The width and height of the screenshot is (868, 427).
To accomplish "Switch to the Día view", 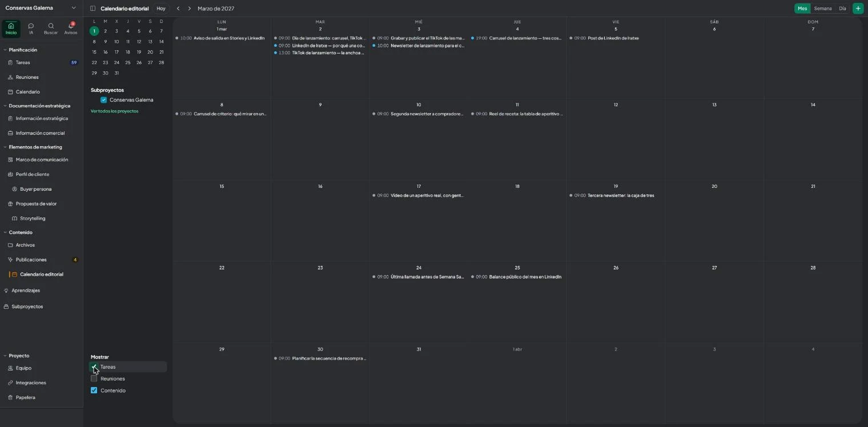I will pos(842,9).
